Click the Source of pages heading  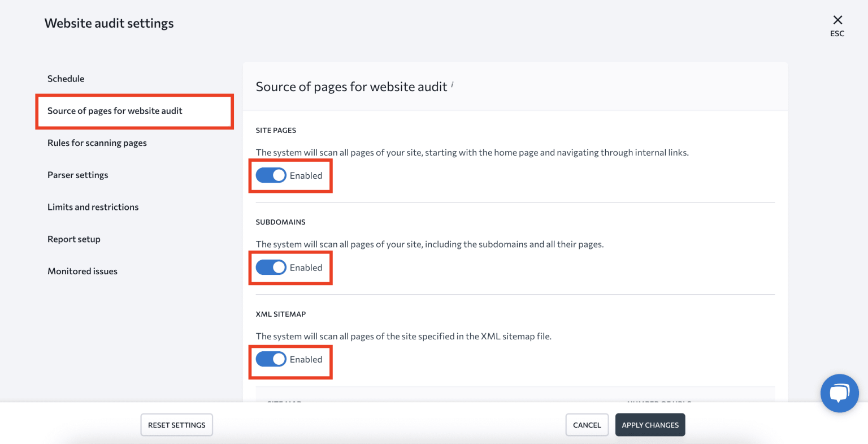tap(352, 86)
